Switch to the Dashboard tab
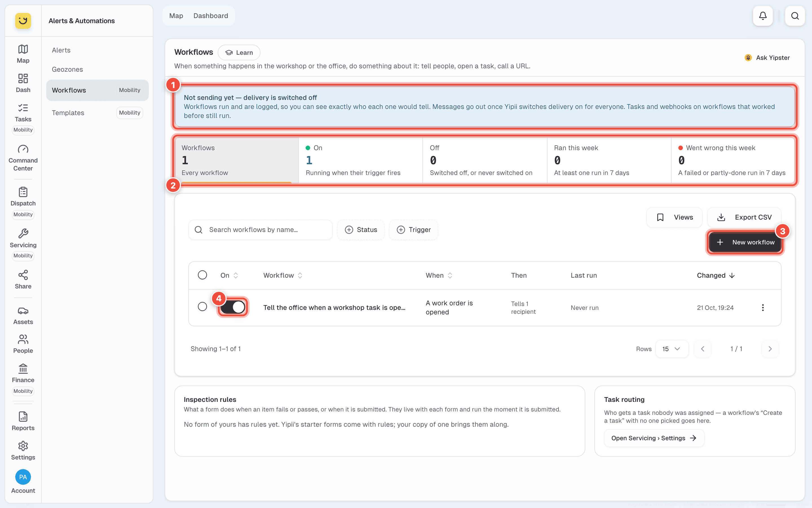 [211, 16]
